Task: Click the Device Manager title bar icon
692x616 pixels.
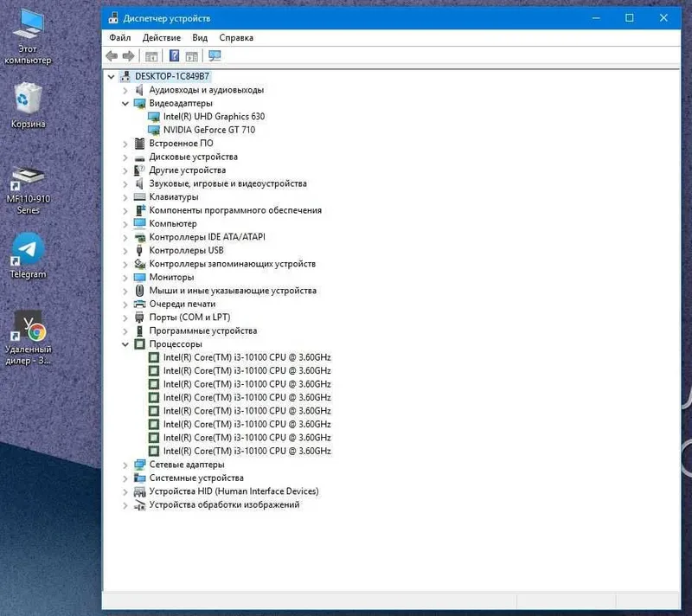Action: (113, 18)
